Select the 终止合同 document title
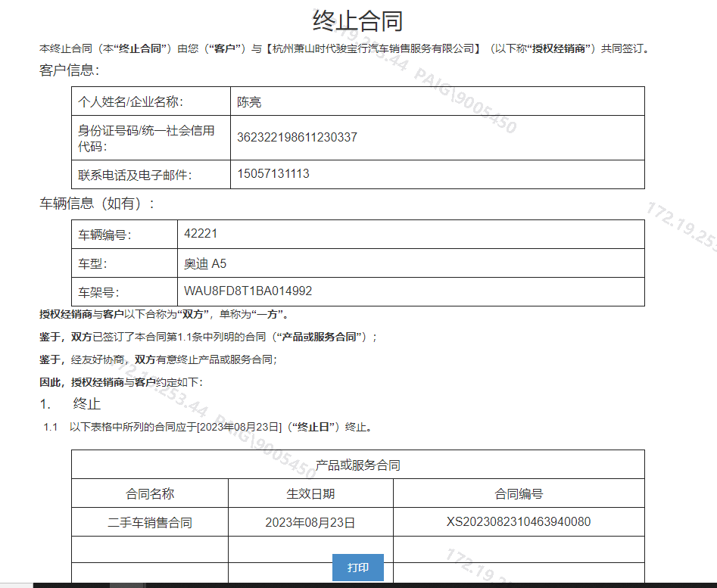This screenshot has width=717, height=588. (x=357, y=21)
